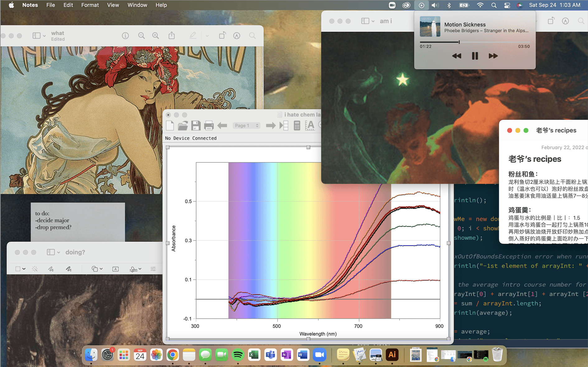Open the Format menu

90,5
